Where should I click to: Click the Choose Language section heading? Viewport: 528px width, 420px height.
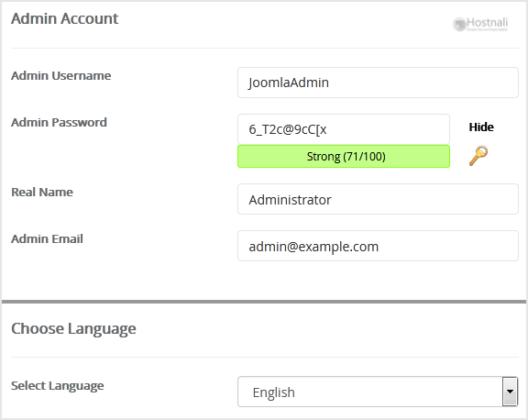pyautogui.click(x=73, y=328)
